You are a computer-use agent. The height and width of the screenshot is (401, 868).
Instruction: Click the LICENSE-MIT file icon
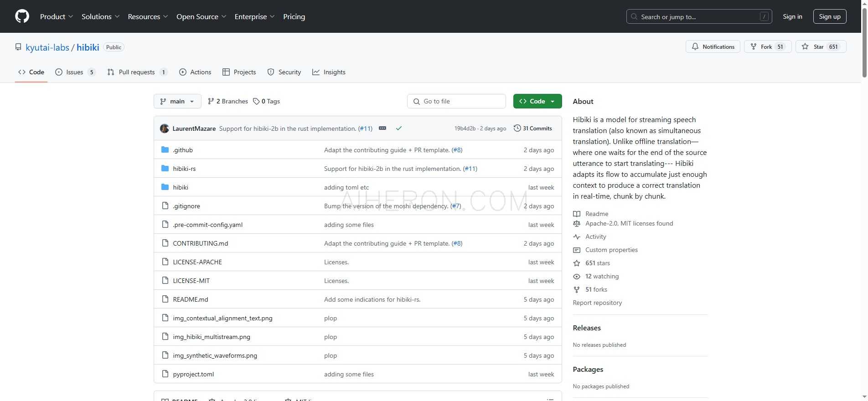pyautogui.click(x=165, y=281)
